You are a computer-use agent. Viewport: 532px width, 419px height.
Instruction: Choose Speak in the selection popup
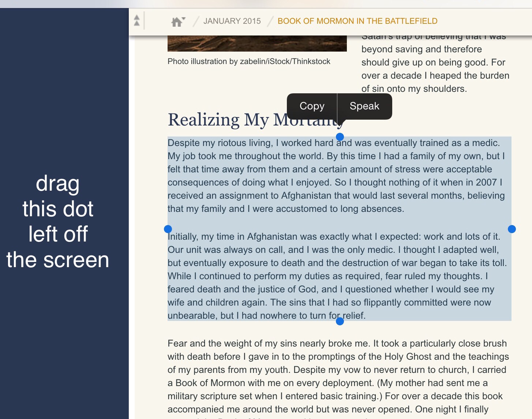365,106
